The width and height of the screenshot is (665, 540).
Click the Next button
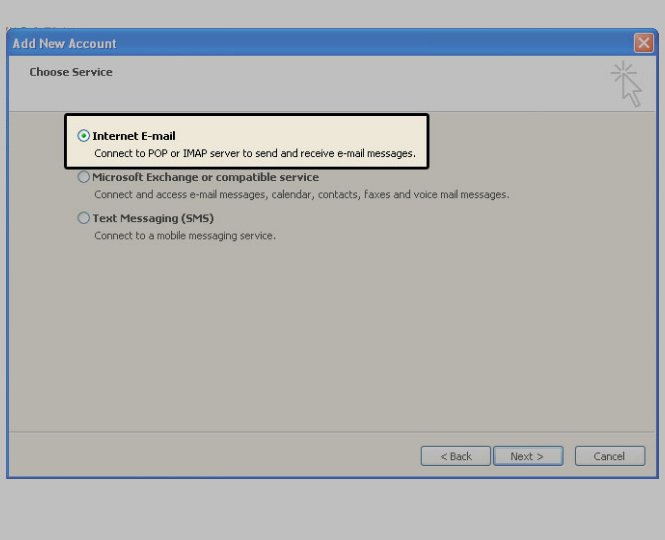tap(527, 456)
